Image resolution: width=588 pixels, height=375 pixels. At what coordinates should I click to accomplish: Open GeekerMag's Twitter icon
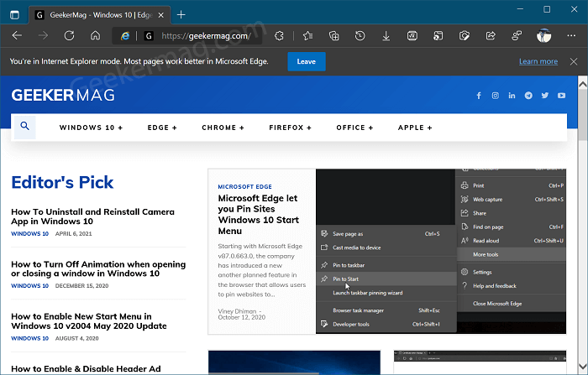545,96
